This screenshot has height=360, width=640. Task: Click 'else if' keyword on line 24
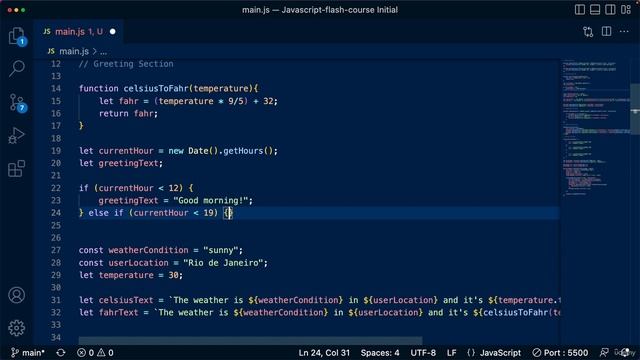106,213
